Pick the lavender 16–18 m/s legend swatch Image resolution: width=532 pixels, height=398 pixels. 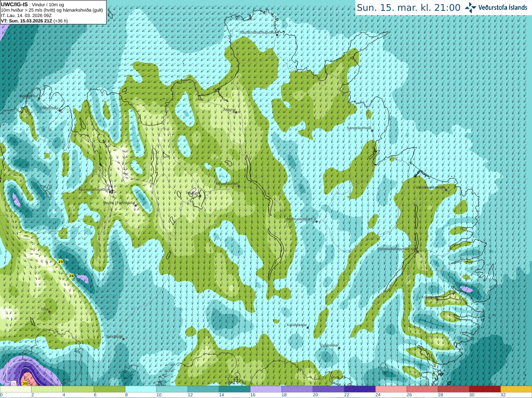(x=266, y=389)
